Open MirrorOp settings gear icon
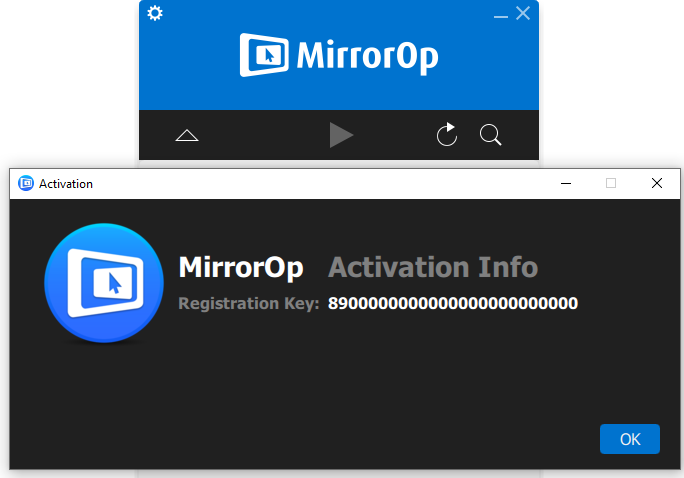Image resolution: width=684 pixels, height=478 pixels. coord(155,13)
